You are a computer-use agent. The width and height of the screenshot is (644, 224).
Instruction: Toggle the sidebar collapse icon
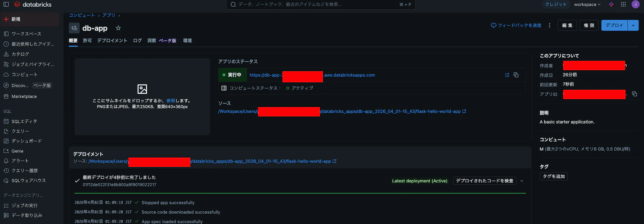[6, 4]
